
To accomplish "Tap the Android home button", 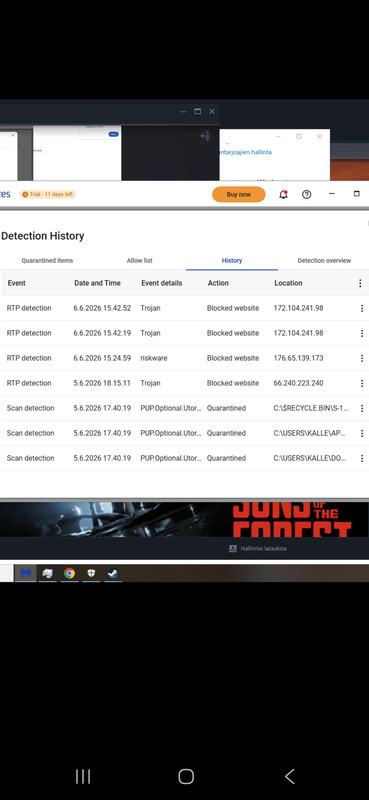I will tap(186, 777).
